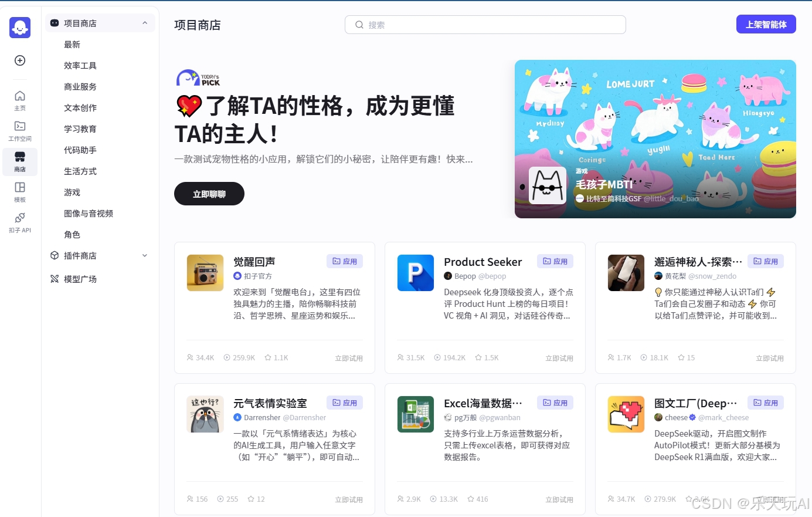Click 立即试用 on 觉醒回声 card
812x517 pixels.
(349, 358)
